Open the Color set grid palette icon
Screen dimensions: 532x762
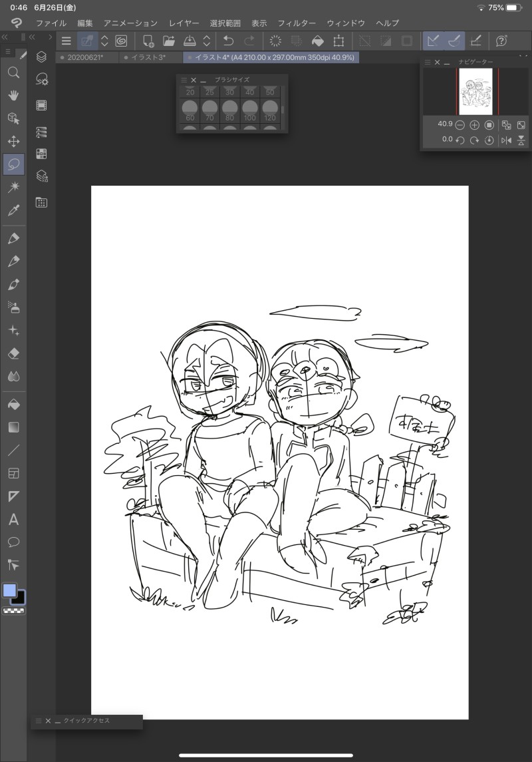[41, 154]
